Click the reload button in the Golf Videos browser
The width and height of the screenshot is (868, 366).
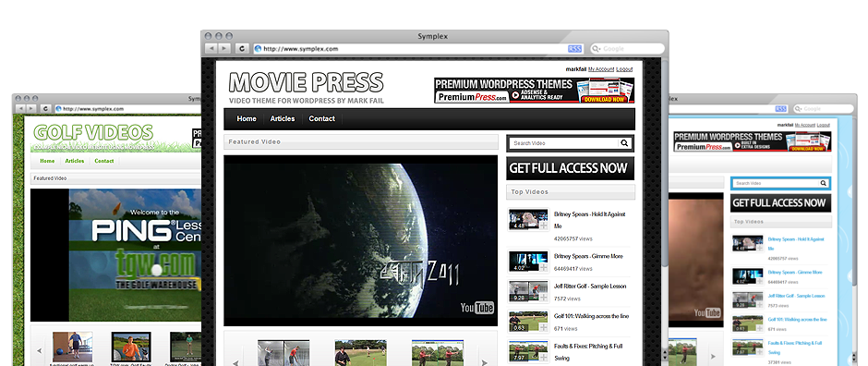point(45,109)
